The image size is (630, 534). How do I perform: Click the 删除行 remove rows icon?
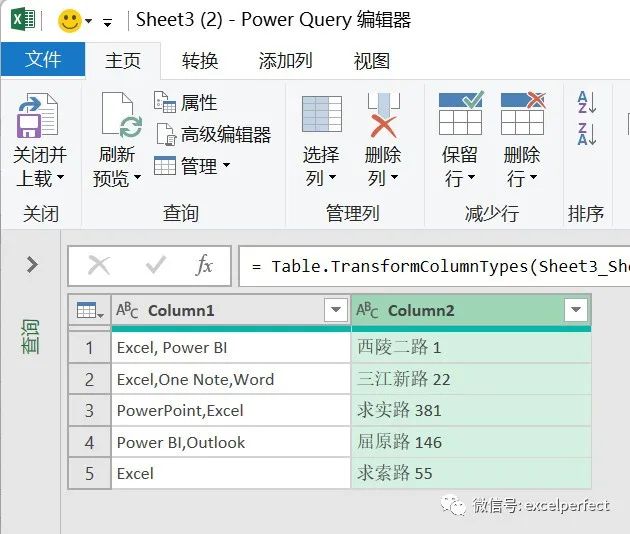tap(523, 114)
